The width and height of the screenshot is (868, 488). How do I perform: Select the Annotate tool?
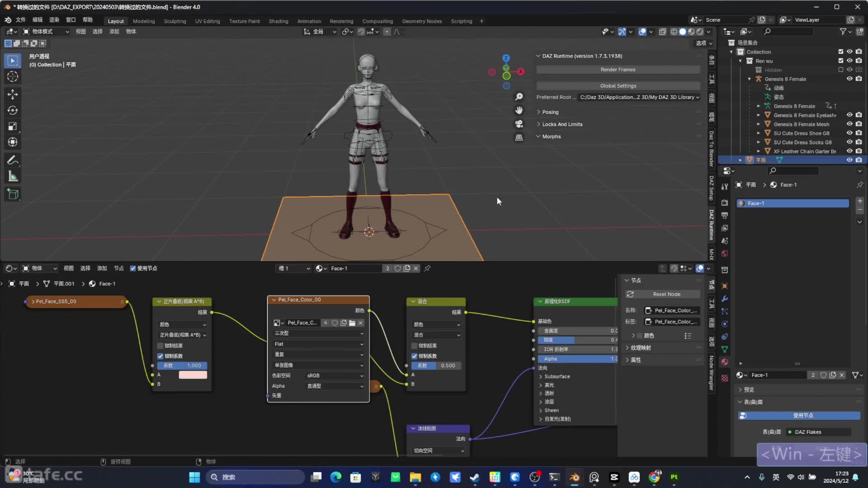(x=13, y=160)
